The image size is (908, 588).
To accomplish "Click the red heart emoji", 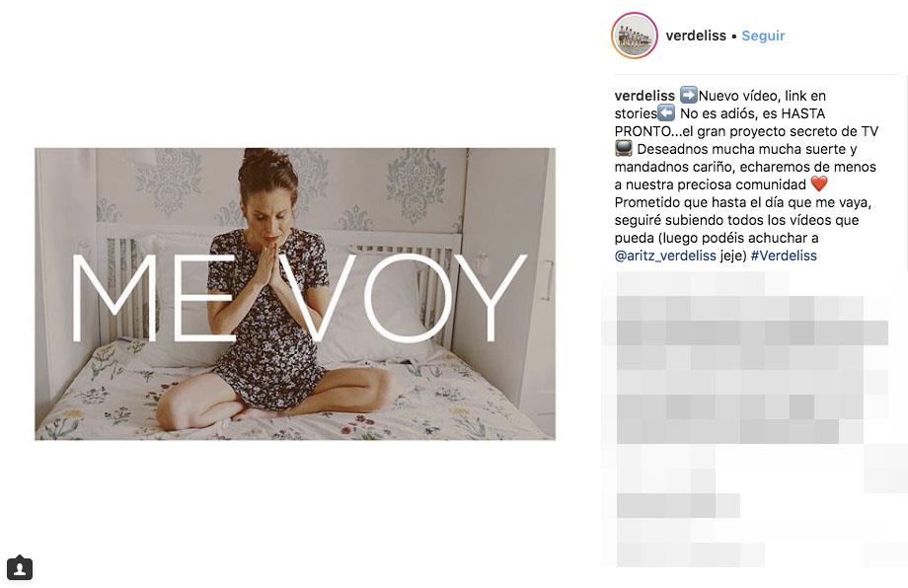I will [819, 184].
